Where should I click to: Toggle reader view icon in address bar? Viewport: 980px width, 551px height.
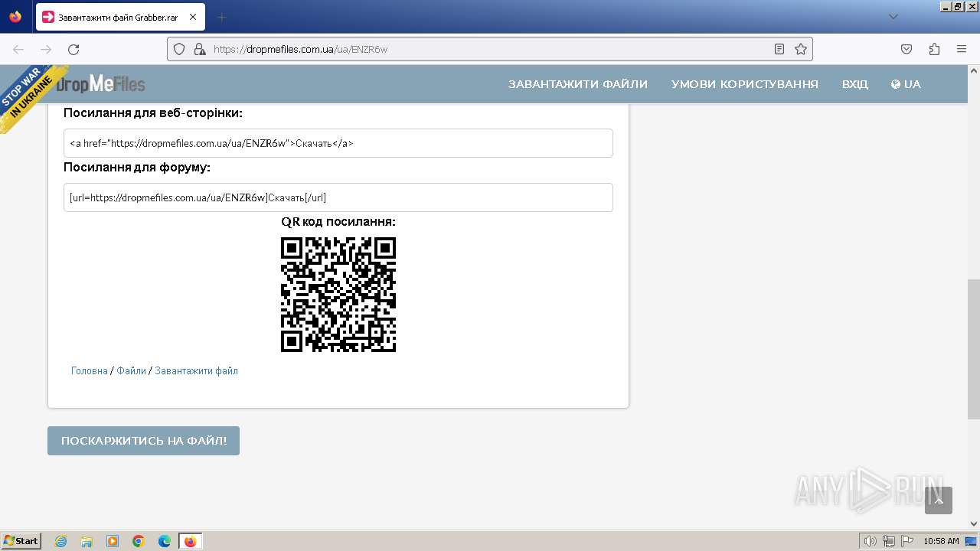[x=779, y=49]
